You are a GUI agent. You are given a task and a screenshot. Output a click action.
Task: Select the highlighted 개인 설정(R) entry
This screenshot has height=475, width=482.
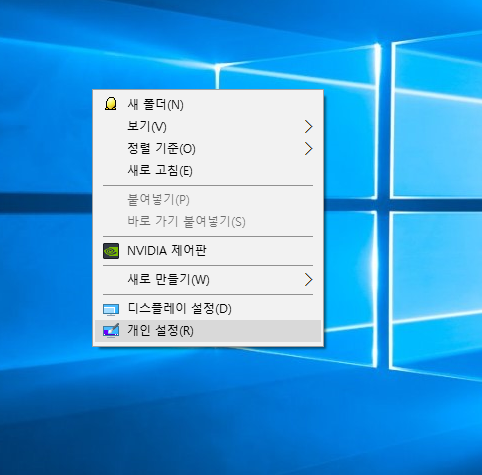pyautogui.click(x=208, y=331)
